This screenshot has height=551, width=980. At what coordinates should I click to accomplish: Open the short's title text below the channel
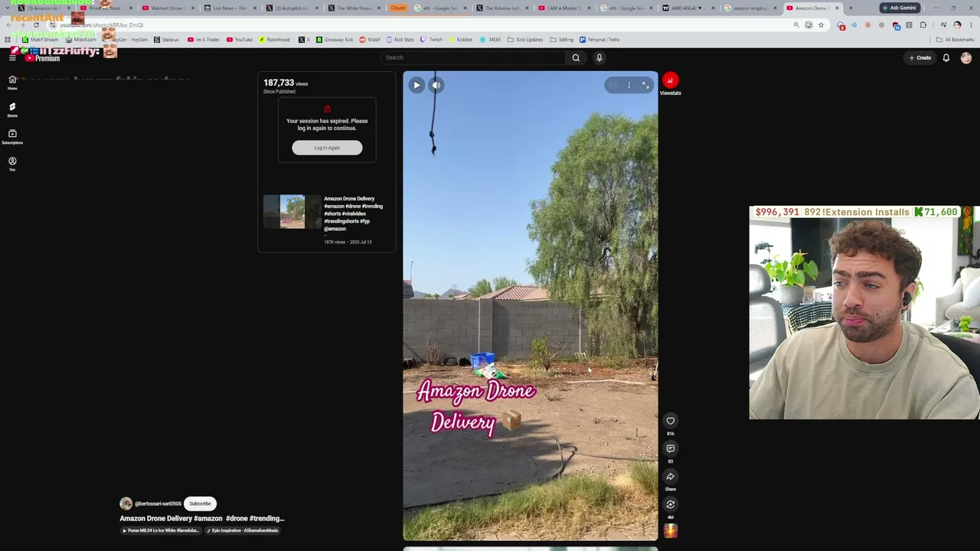pos(202,518)
